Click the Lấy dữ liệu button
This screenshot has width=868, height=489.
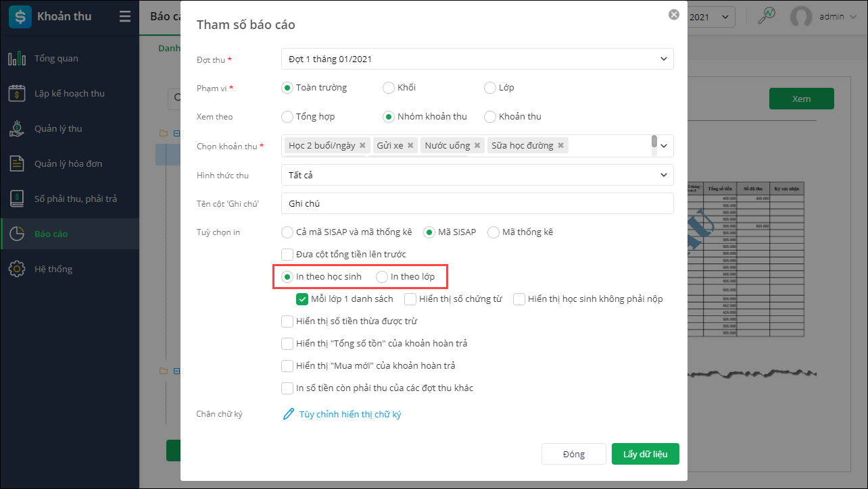[645, 454]
